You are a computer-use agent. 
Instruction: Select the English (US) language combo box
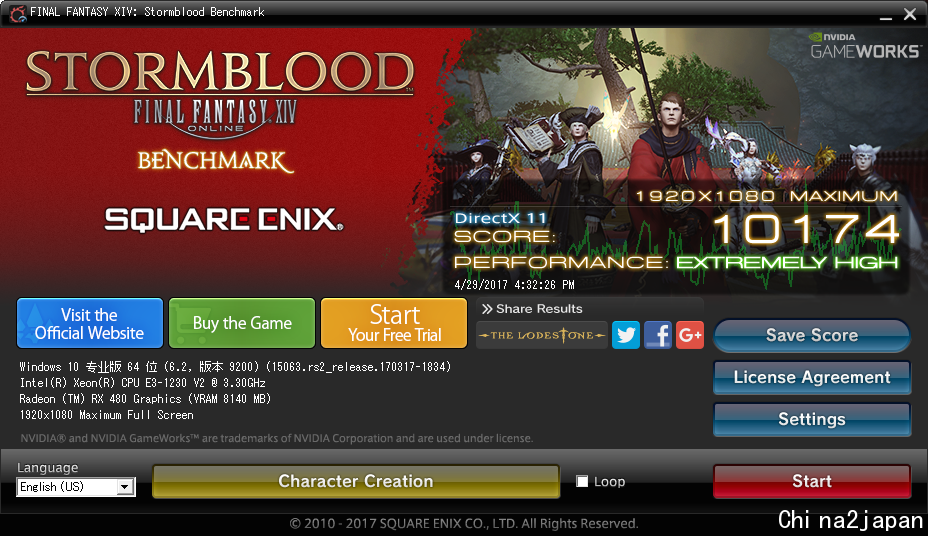(x=76, y=487)
